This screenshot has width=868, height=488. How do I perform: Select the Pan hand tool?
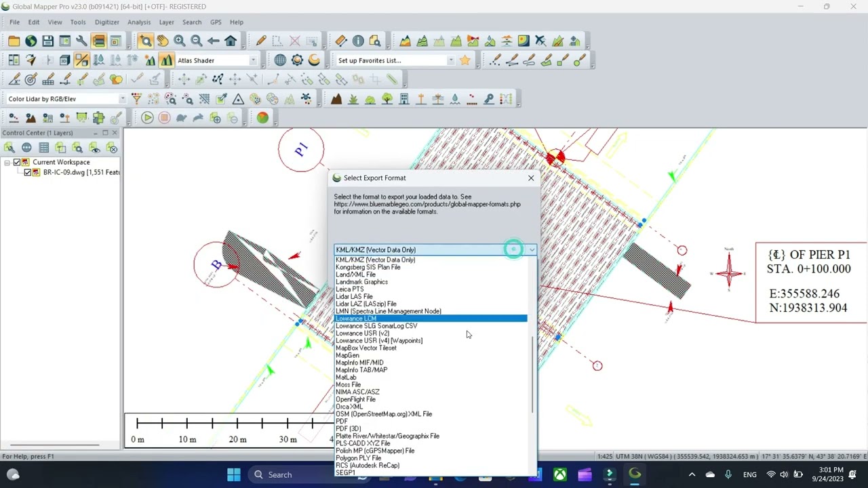click(x=163, y=41)
